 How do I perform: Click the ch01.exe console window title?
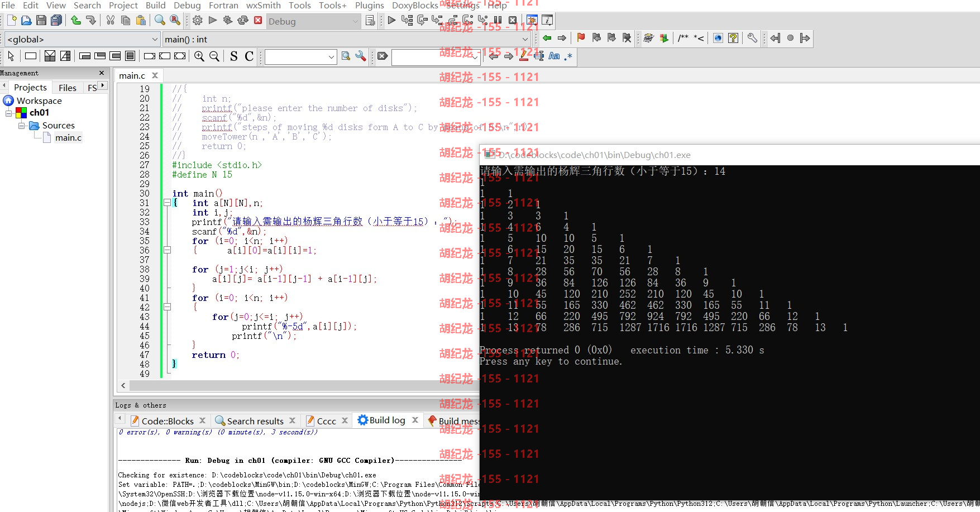click(594, 155)
